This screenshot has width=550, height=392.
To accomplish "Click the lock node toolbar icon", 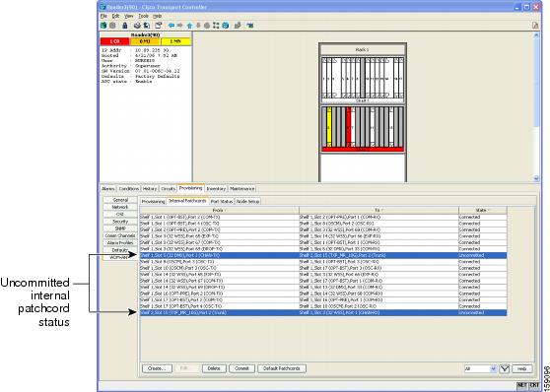I will (124, 26).
